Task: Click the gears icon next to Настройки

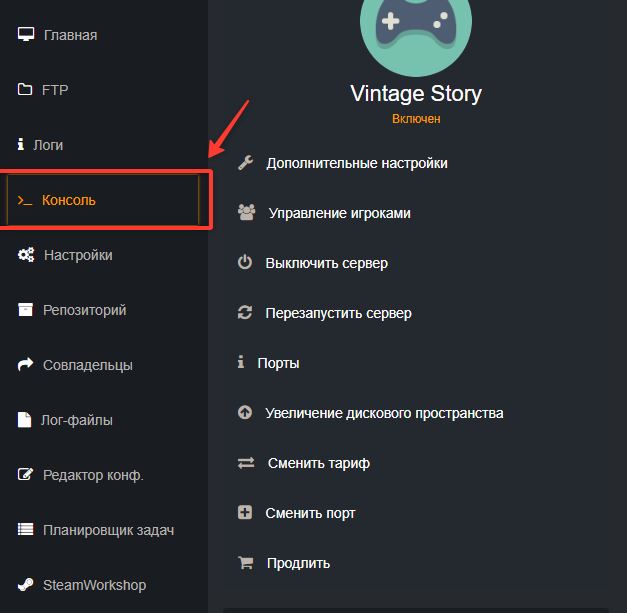Action: tap(26, 255)
